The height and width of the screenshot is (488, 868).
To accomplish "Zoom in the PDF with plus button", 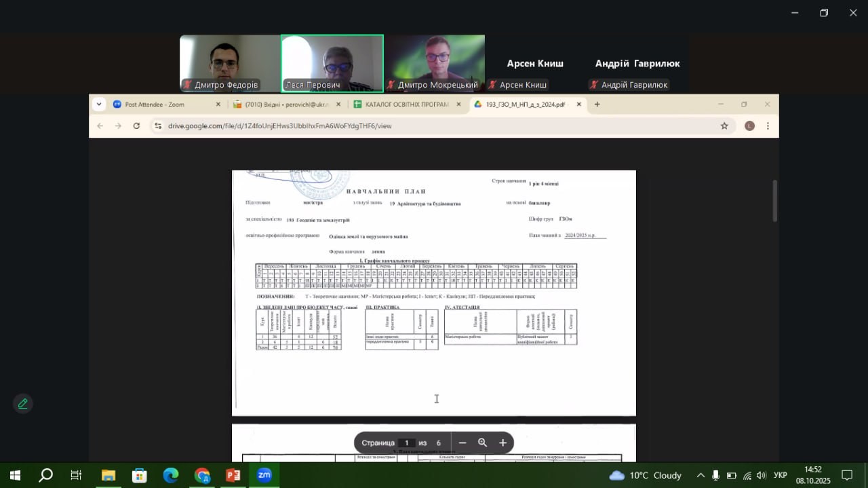I will pyautogui.click(x=502, y=443).
